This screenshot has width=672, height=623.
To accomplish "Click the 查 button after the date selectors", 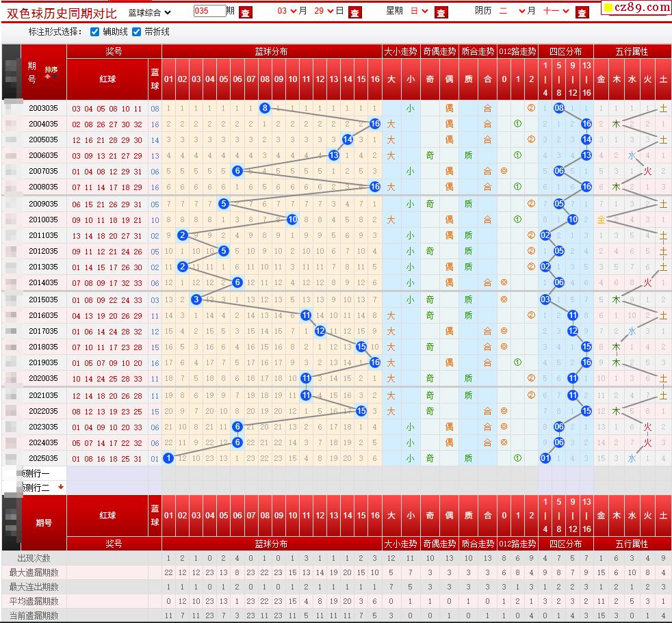I will (x=354, y=12).
